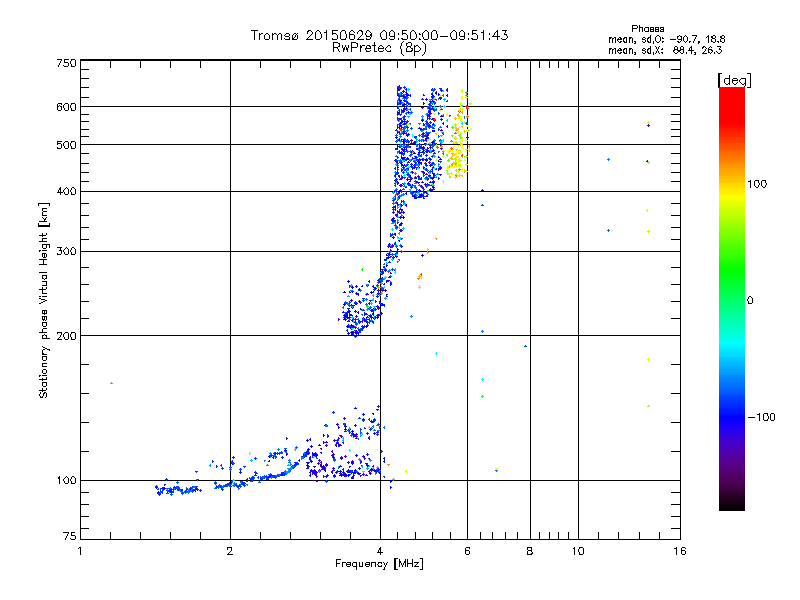This screenshot has width=800, height=600.
Task: Click the y-axis tick label '600'
Action: 67,107
